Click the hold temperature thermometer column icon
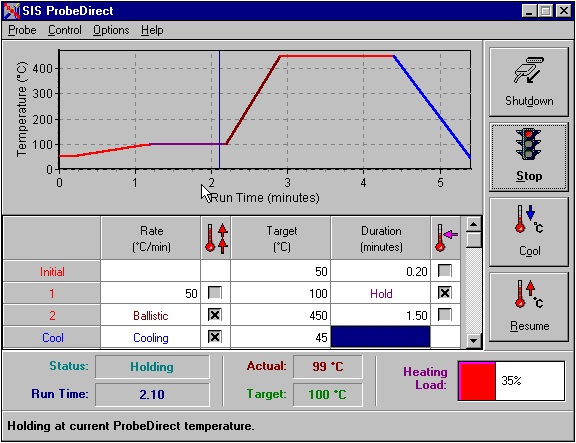Viewport: 576px width, 443px height. pos(446,238)
